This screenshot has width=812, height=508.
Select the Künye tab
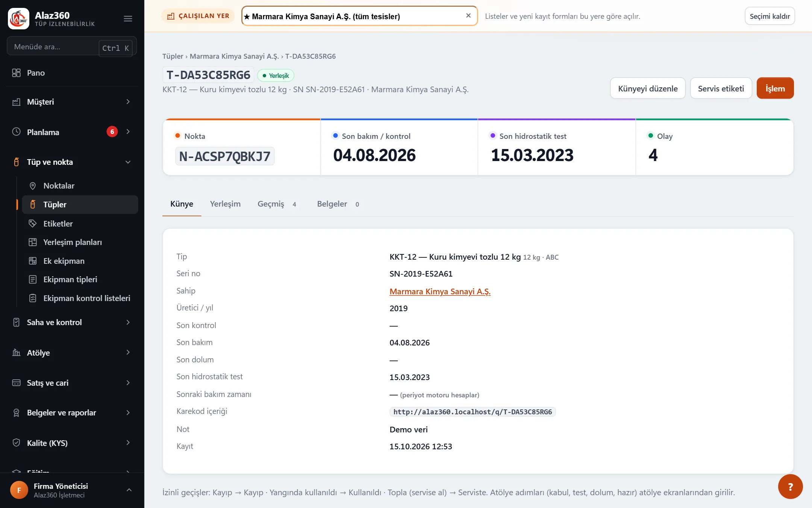click(x=182, y=204)
